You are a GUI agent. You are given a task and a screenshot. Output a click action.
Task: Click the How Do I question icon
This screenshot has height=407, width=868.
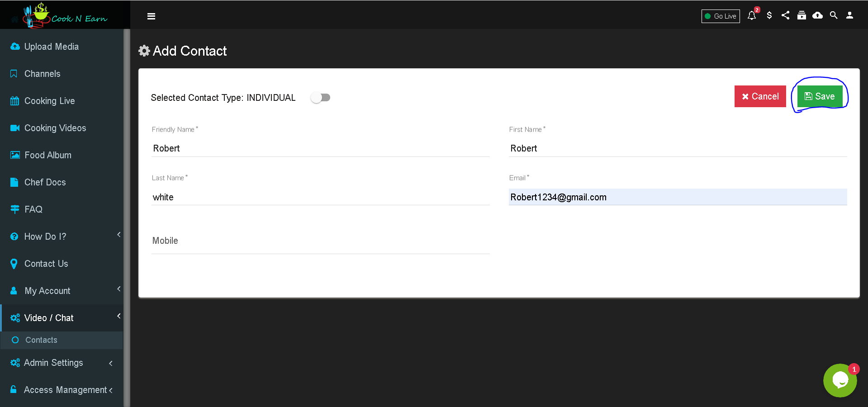point(14,237)
